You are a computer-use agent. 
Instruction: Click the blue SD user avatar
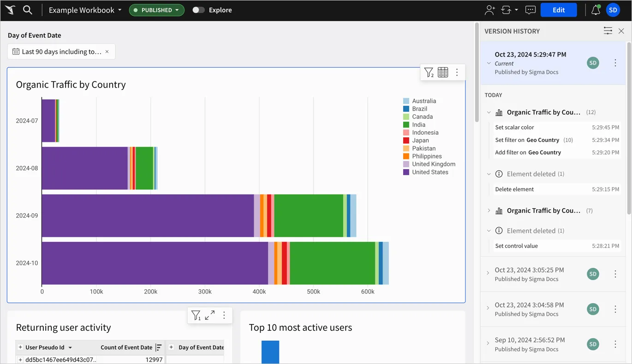tap(613, 10)
